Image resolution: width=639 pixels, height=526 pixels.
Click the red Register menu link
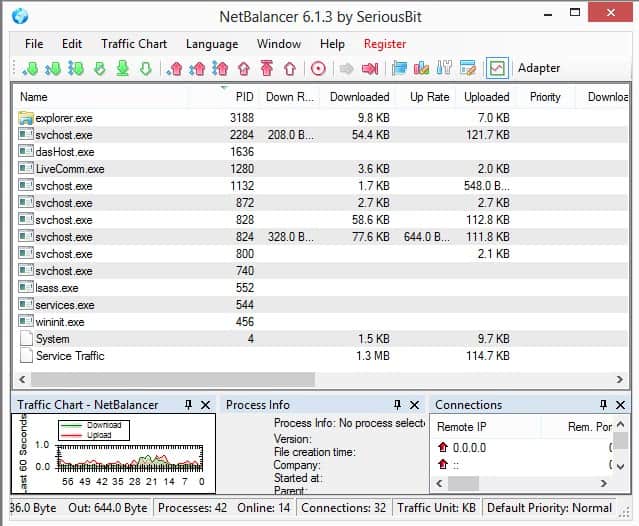pos(385,44)
